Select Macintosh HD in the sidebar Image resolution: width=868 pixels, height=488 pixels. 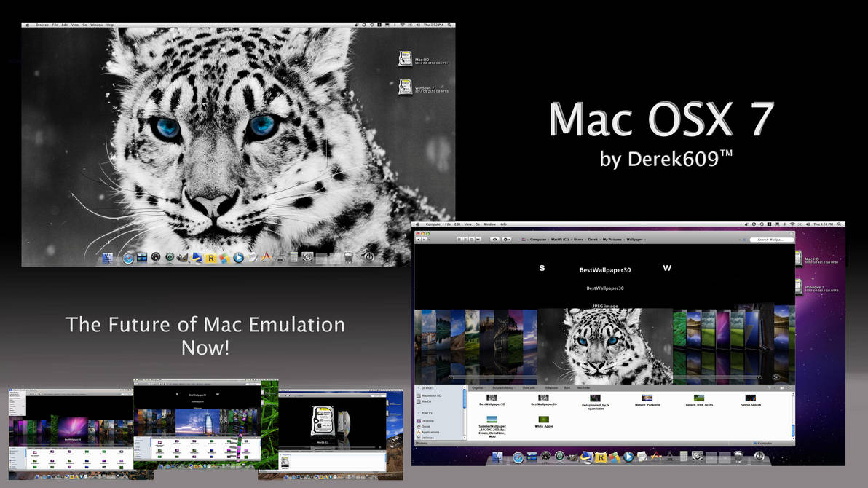[430, 396]
